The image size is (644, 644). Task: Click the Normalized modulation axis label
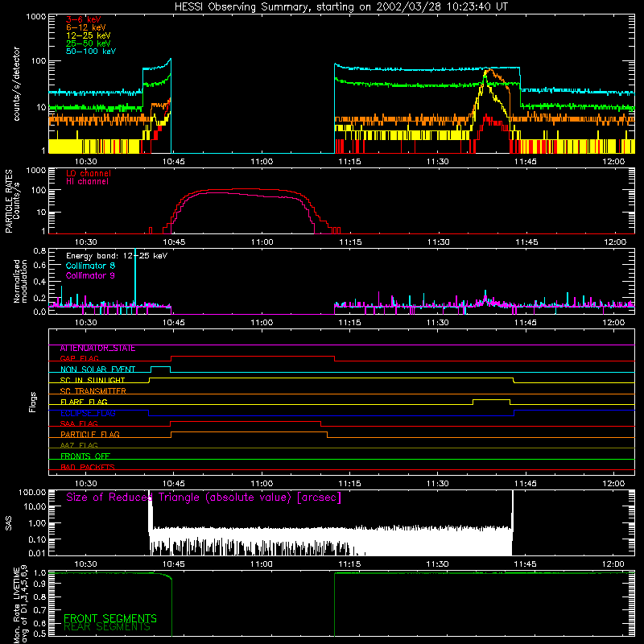pyautogui.click(x=21, y=281)
